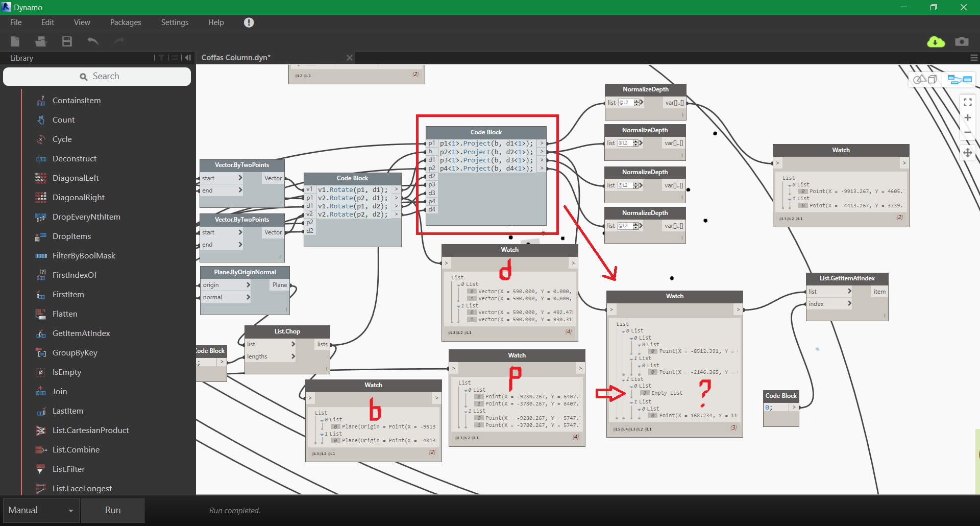Image resolution: width=980 pixels, height=526 pixels.
Task: Select Deconstruct node in the library
Action: pyautogui.click(x=74, y=159)
